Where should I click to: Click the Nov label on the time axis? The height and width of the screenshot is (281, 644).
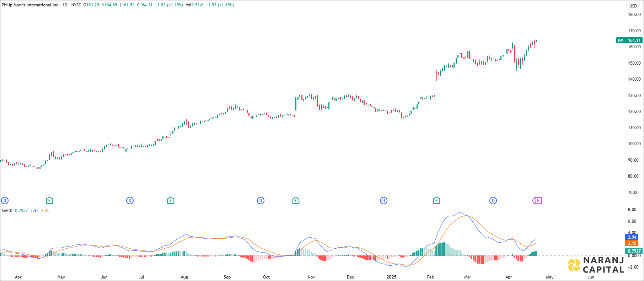[311, 277]
